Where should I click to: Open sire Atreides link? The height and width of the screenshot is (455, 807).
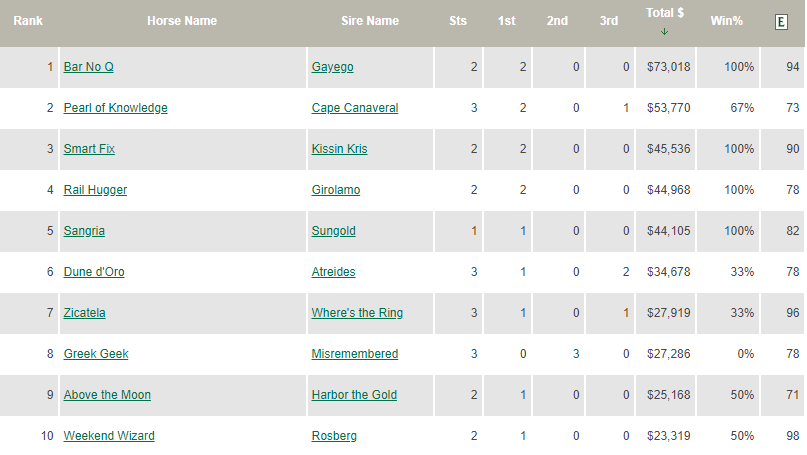click(x=333, y=272)
